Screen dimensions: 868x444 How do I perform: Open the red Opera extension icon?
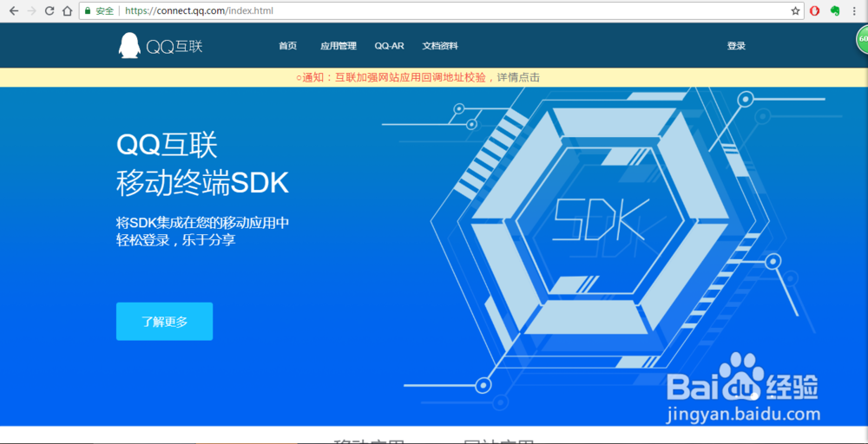click(x=814, y=10)
